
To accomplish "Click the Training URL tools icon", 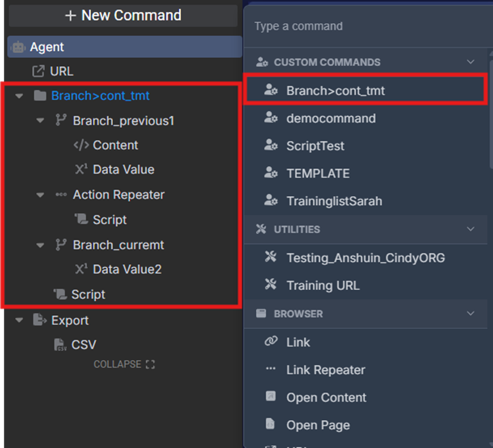I will (x=270, y=285).
